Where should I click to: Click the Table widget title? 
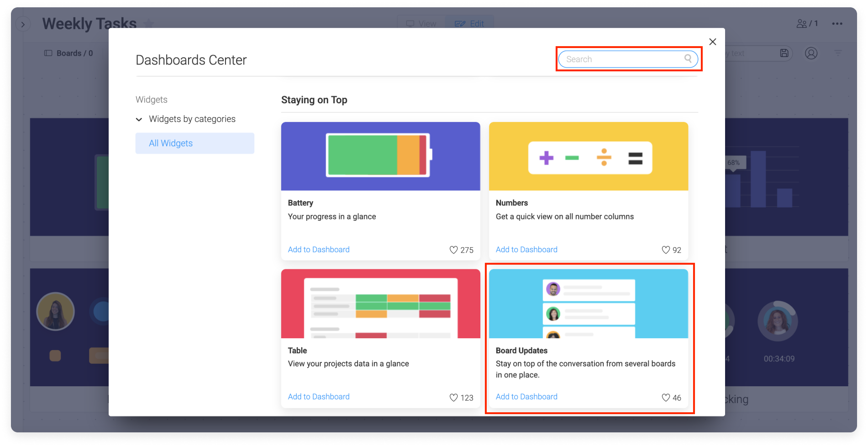click(297, 351)
